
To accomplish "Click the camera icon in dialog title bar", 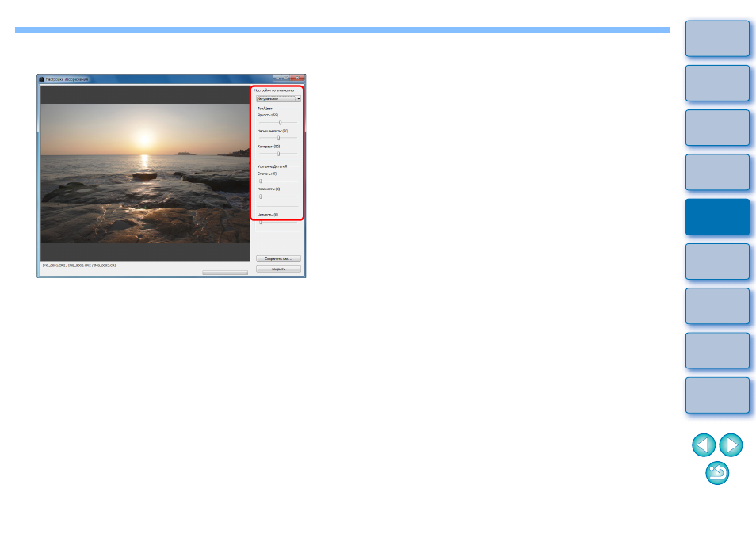I will 41,79.
